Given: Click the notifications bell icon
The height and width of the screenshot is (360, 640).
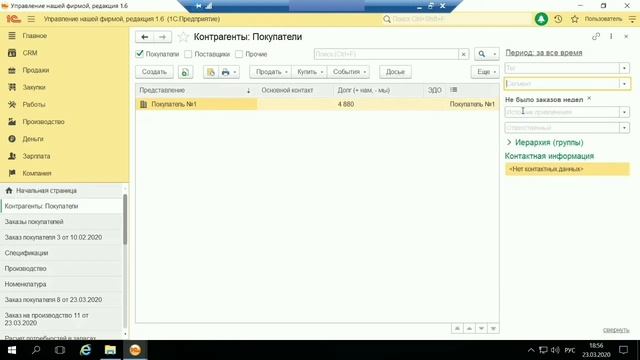Looking at the screenshot, I should point(541,19).
